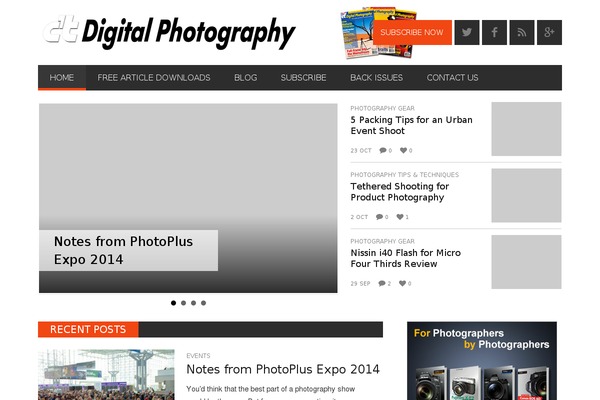Open Tethered Shooting for Product Photography article
The width and height of the screenshot is (600, 400).
click(399, 192)
